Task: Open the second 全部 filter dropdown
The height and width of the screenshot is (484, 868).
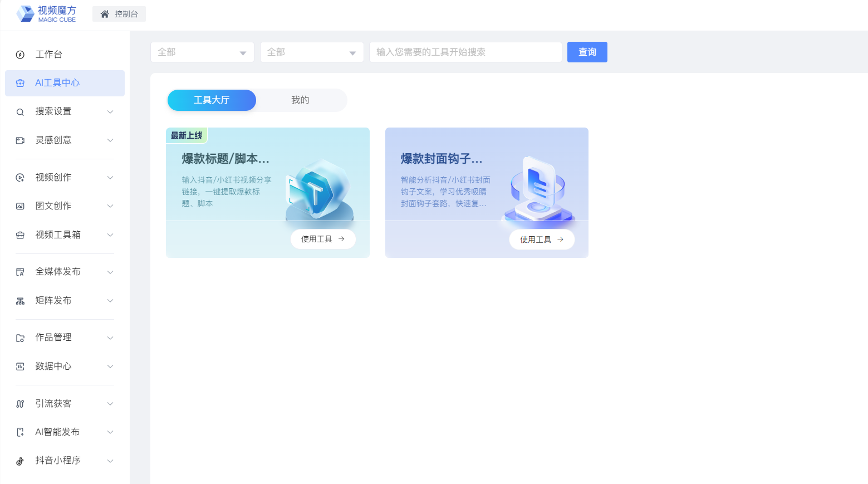Action: coord(311,52)
